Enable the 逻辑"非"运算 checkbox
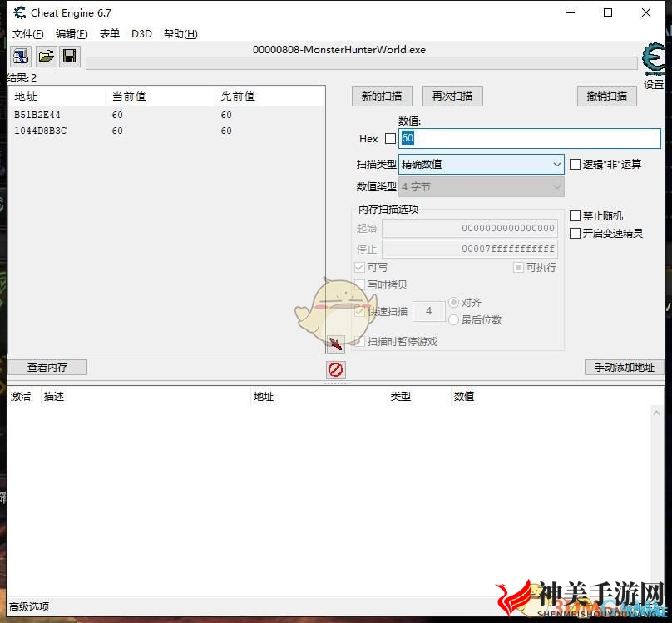The image size is (672, 623). pyautogui.click(x=576, y=164)
